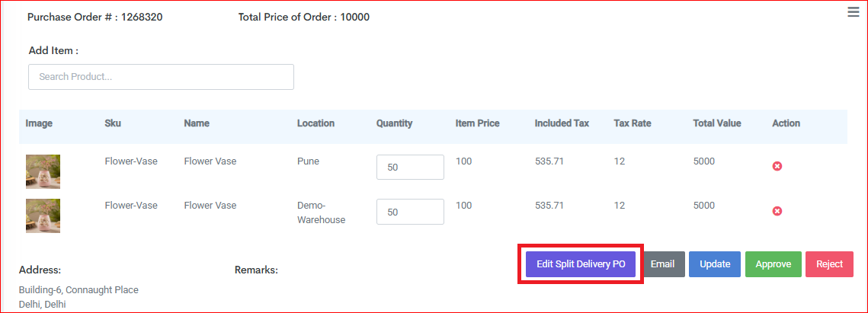The width and height of the screenshot is (868, 313).
Task: Focus the Search Product field
Action: tap(161, 77)
